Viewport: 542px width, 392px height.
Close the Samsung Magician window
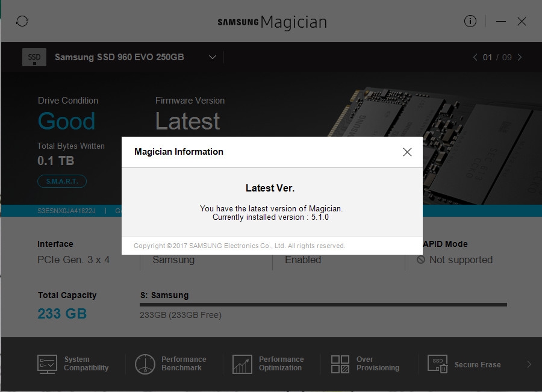coord(522,22)
